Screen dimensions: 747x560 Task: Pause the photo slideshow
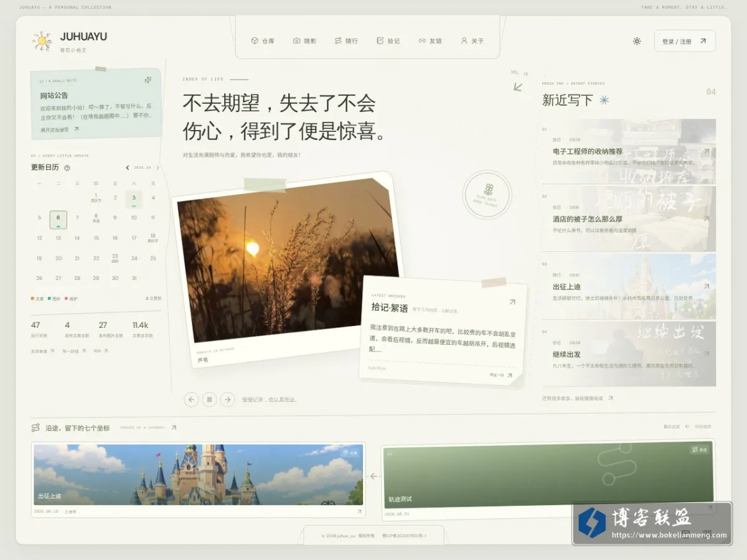pyautogui.click(x=210, y=399)
